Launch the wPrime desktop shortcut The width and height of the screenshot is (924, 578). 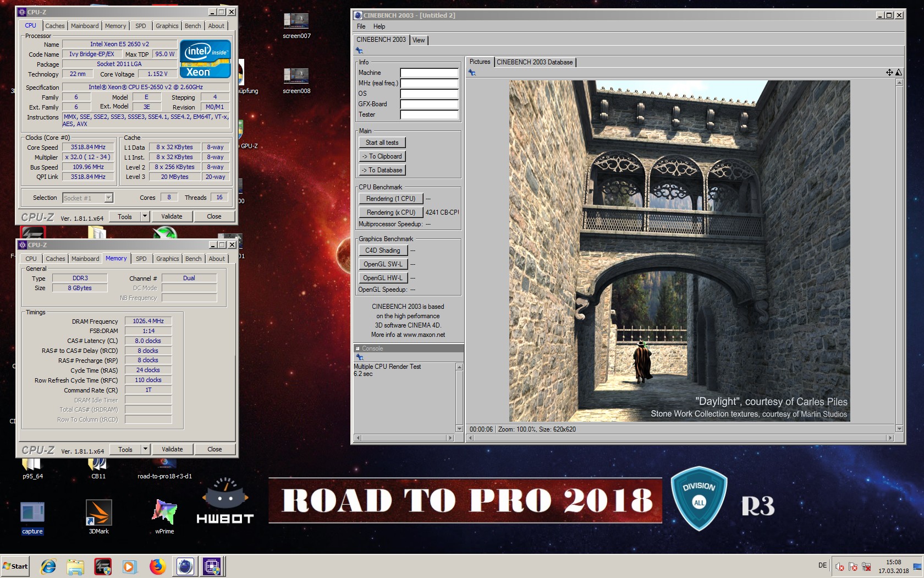(164, 517)
